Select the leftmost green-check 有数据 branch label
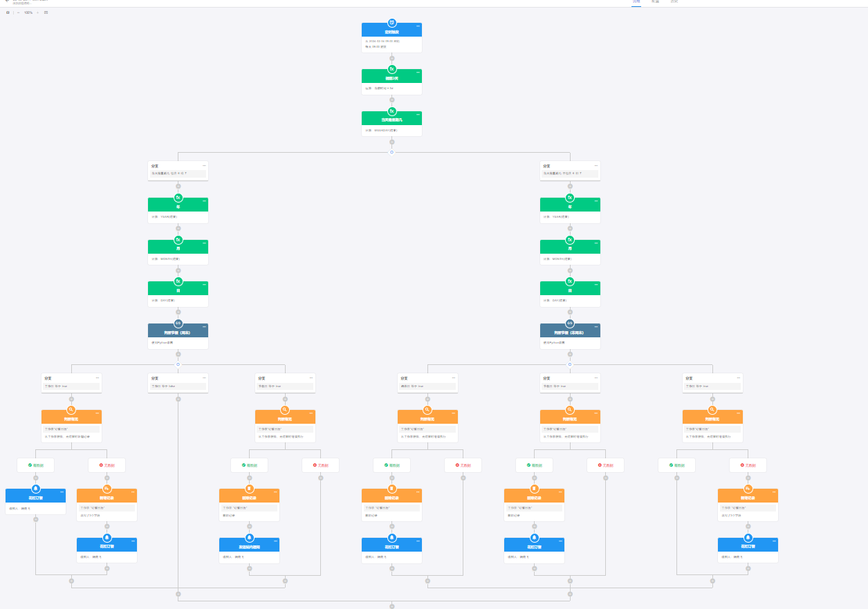Image resolution: width=868 pixels, height=609 pixels. (x=35, y=465)
